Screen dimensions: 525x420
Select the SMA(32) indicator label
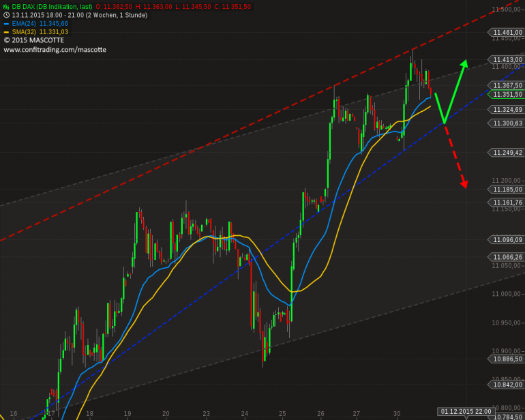[x=24, y=32]
